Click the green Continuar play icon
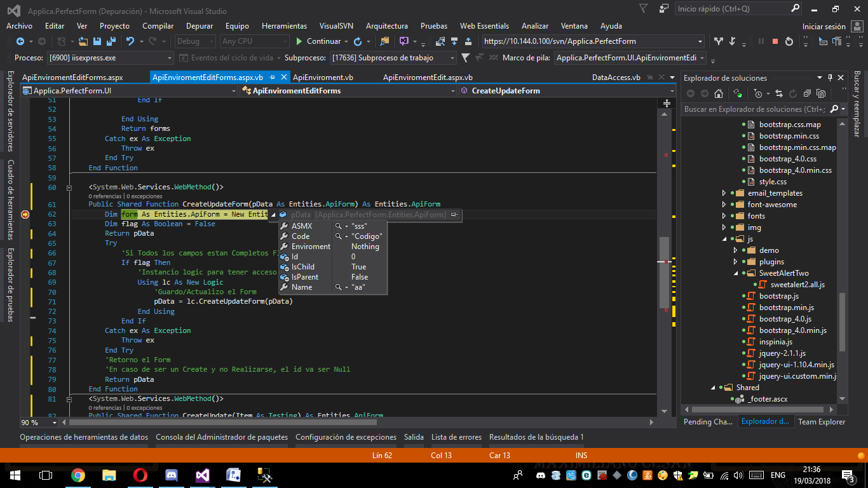The width and height of the screenshot is (868, 488). pyautogui.click(x=299, y=41)
